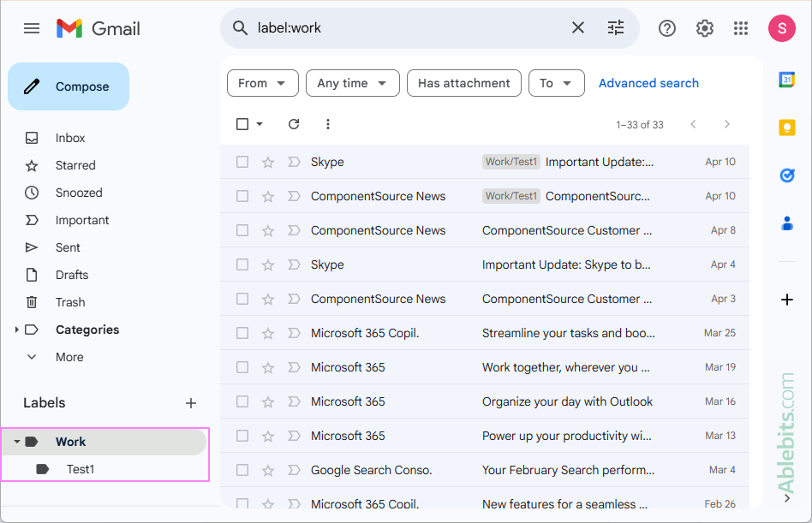Screen dimensions: 812x523
Task: Select ComponentSource News Apr 10 checkbox
Action: 242,196
